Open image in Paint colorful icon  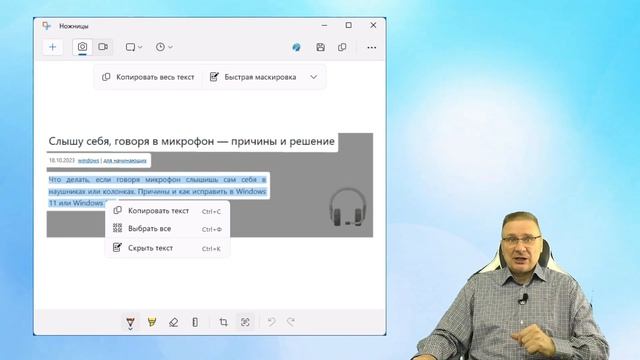(x=297, y=47)
